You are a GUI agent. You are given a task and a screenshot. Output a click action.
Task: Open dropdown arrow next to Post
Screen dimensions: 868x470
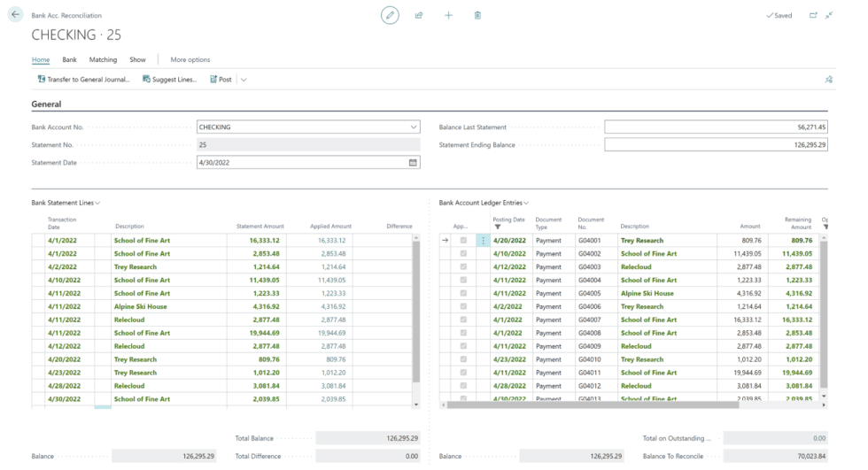(x=244, y=79)
